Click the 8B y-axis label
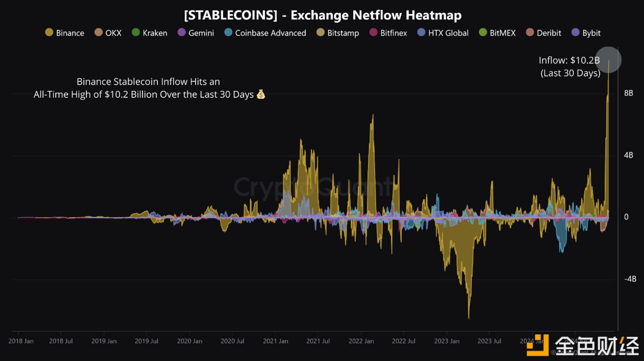This screenshot has width=644, height=361. click(629, 93)
